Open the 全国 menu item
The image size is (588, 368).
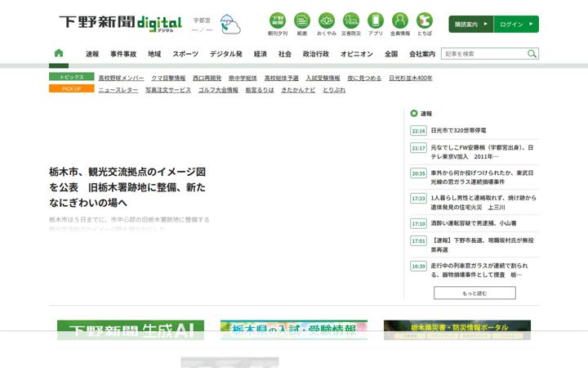tap(391, 54)
